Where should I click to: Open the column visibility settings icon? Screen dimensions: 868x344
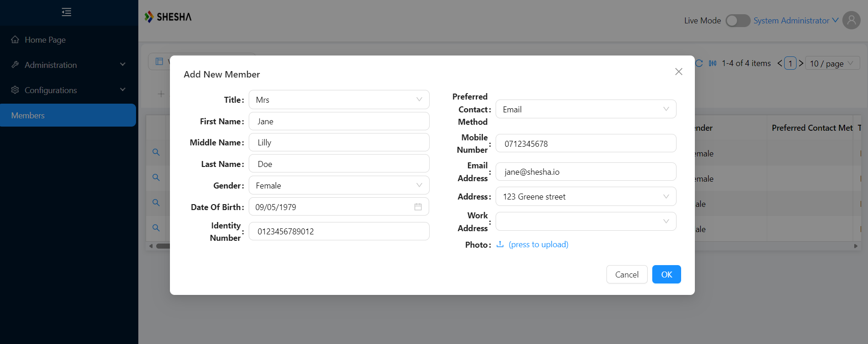713,63
